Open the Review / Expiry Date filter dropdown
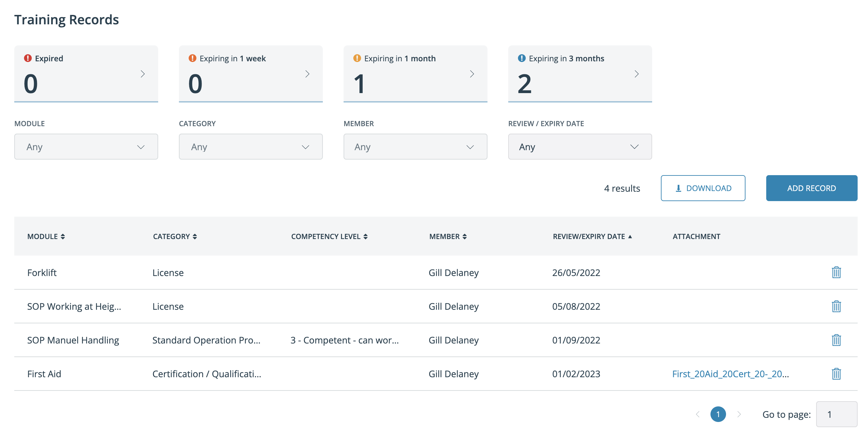Screen dimensions: 868x445 point(580,147)
